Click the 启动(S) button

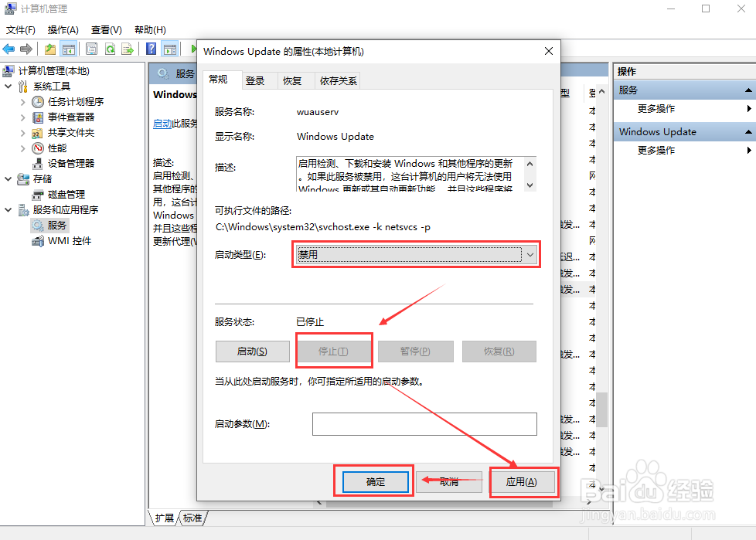[x=252, y=352]
